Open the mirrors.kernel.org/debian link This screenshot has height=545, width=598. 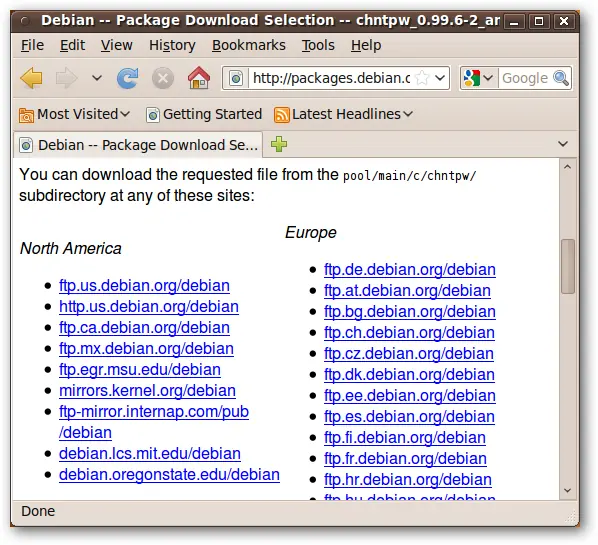[x=147, y=391]
